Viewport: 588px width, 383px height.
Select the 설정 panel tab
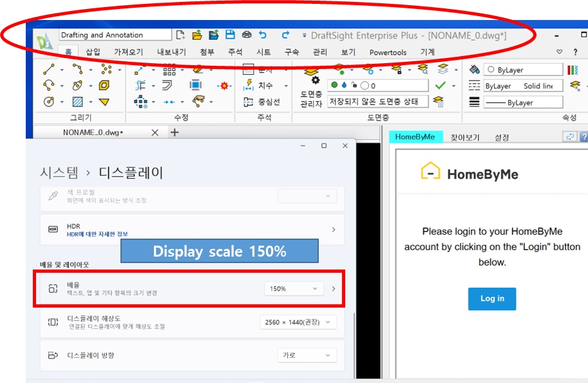tap(502, 137)
